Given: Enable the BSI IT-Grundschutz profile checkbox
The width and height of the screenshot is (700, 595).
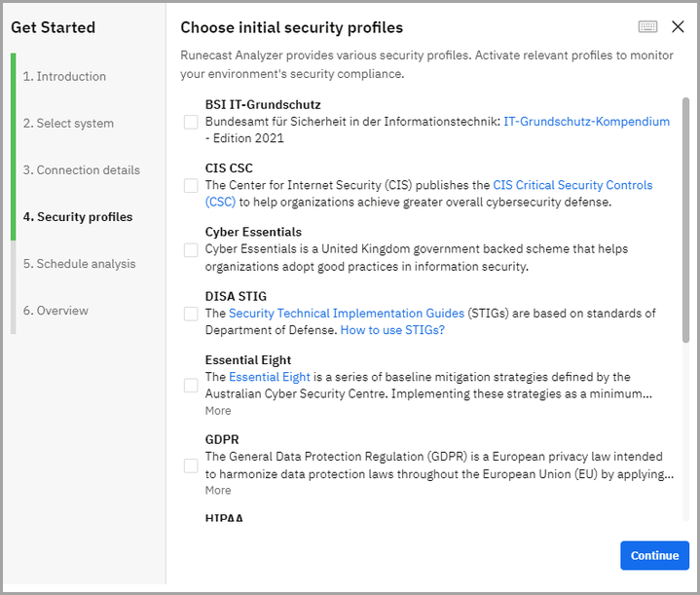Looking at the screenshot, I should [x=191, y=122].
